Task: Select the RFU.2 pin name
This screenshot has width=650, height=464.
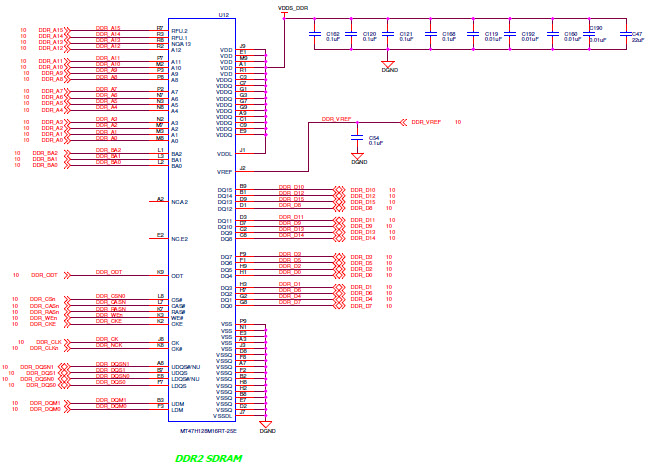Action: click(179, 31)
